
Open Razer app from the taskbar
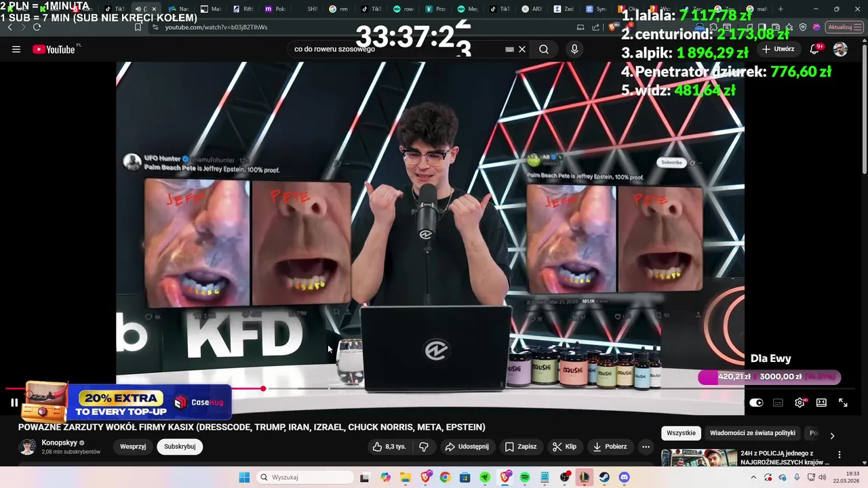(486, 477)
